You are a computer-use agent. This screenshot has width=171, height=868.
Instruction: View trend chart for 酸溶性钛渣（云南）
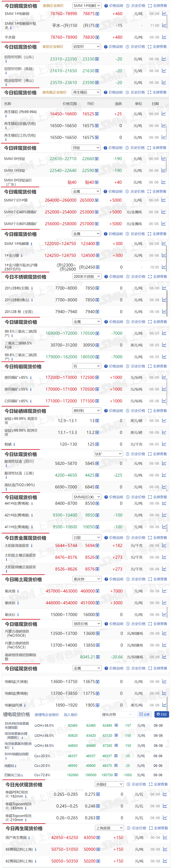164,475
